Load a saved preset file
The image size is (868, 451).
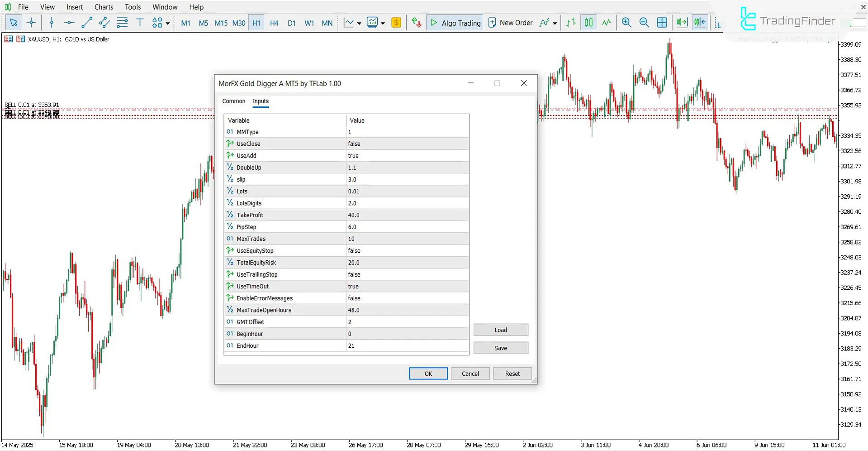pyautogui.click(x=501, y=330)
